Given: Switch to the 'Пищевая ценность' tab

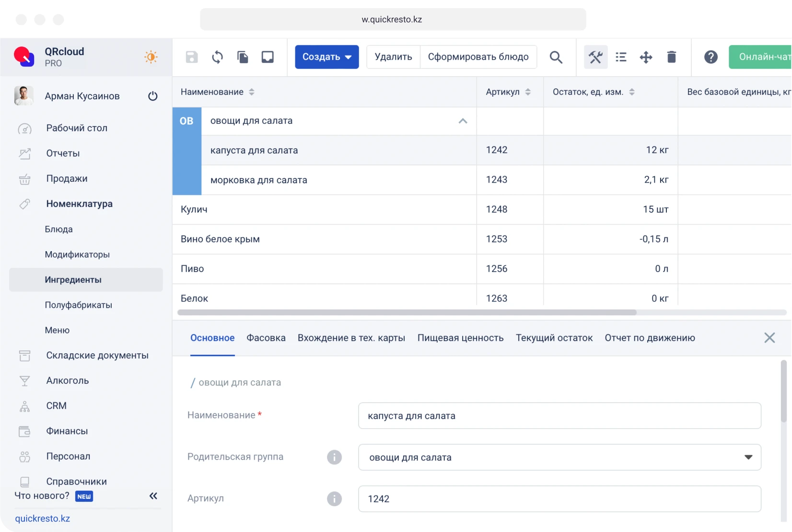Looking at the screenshot, I should click(460, 338).
